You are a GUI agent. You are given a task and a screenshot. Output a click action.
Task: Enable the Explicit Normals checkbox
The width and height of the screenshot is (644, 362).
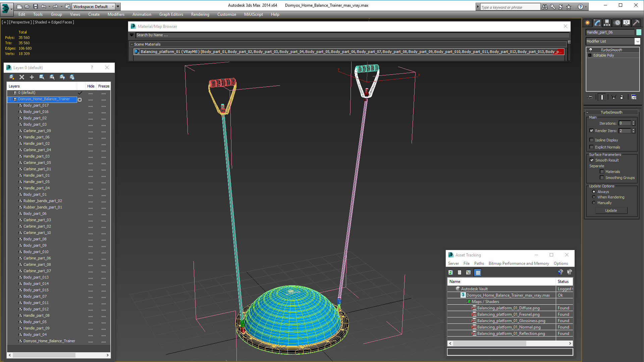point(592,147)
